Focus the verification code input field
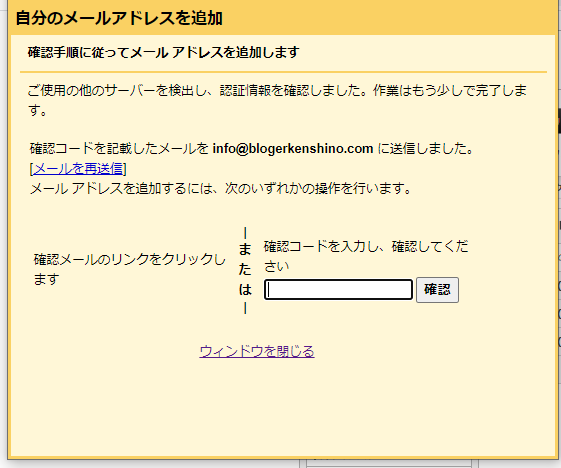The width and height of the screenshot is (561, 468). click(338, 289)
